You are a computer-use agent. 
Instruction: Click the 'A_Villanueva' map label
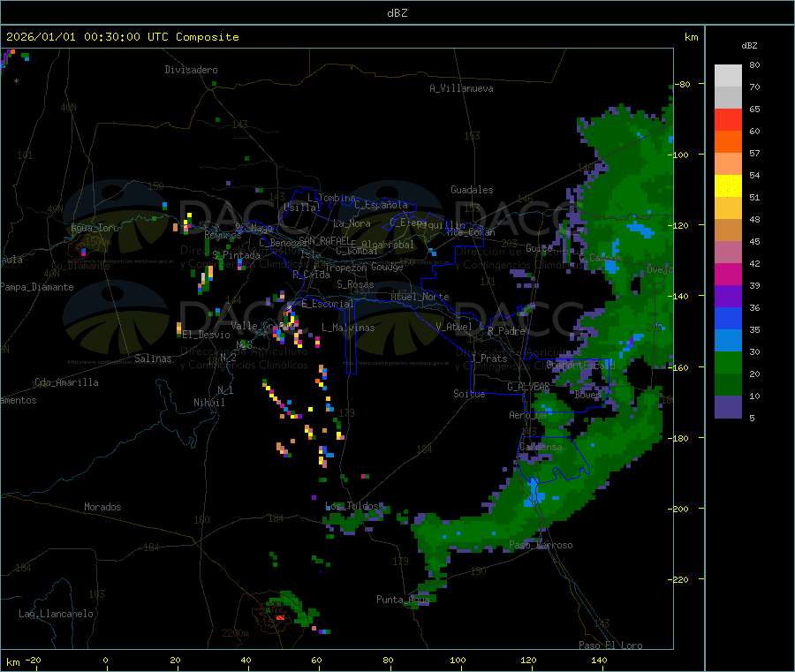pyautogui.click(x=461, y=88)
